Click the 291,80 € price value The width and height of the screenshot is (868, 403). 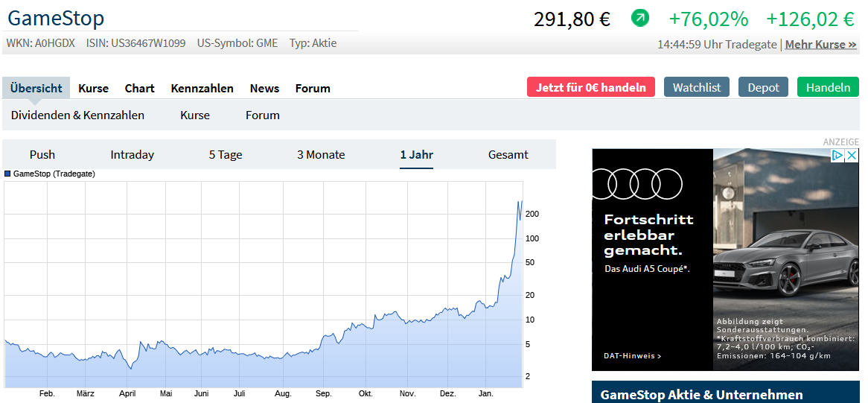pos(572,19)
